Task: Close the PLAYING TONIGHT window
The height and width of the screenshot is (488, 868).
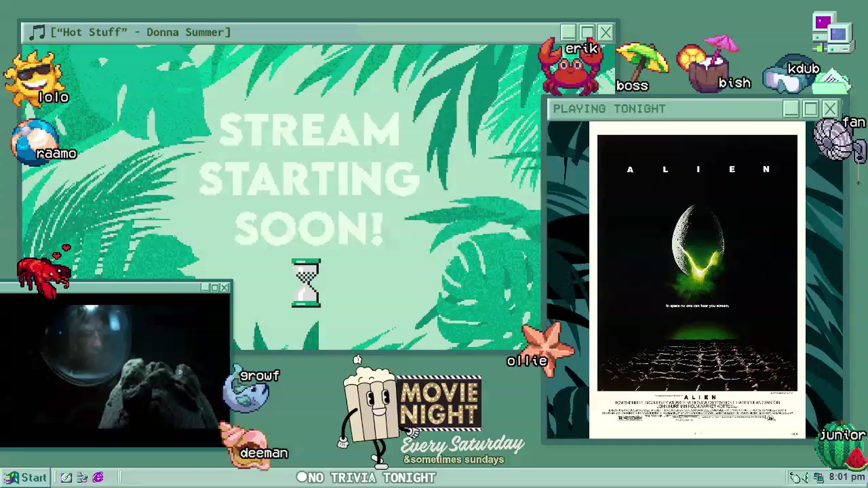Action: click(830, 109)
